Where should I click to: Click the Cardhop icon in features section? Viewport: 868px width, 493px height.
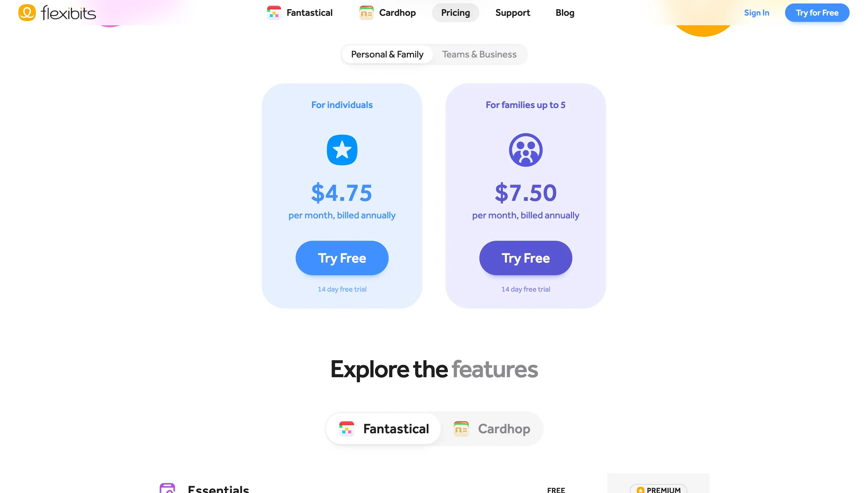[462, 428]
